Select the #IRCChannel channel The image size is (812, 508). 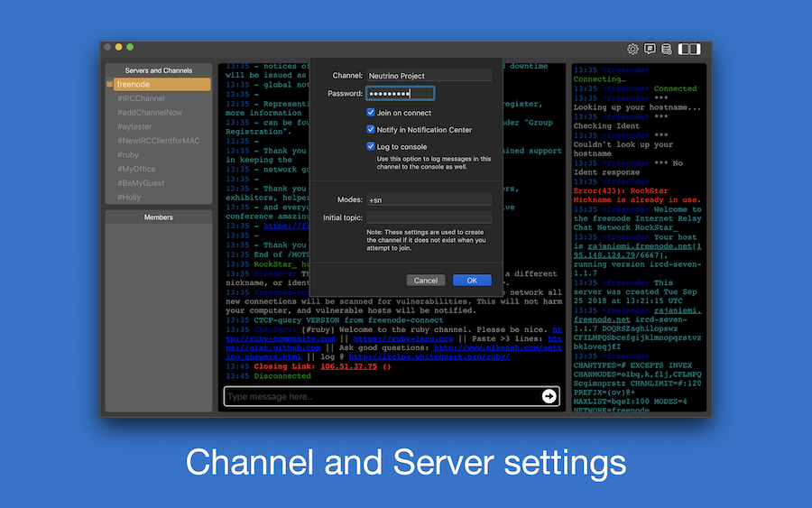pyautogui.click(x=141, y=98)
